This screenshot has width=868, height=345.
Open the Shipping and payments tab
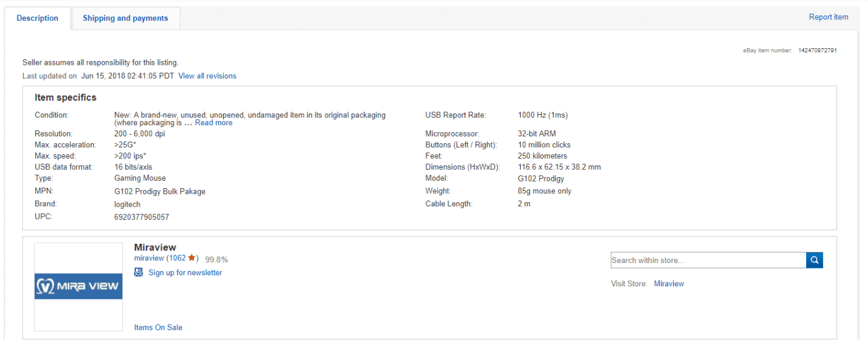pos(125,18)
